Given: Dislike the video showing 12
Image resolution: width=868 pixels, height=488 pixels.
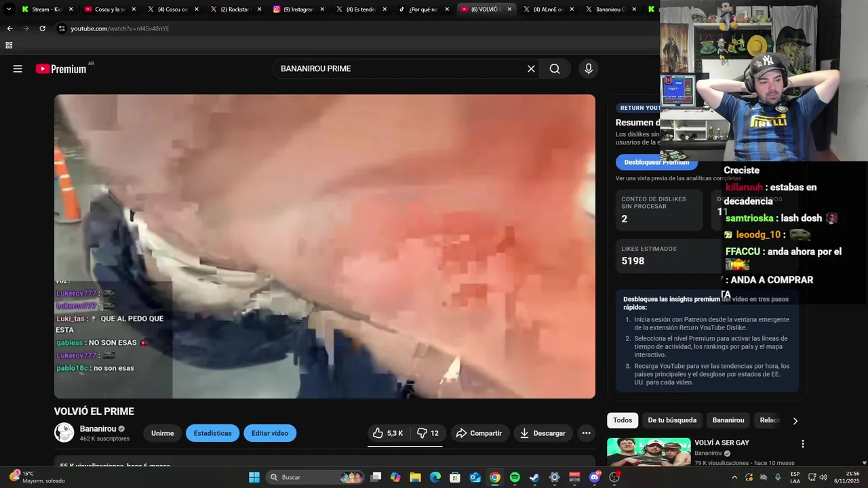Looking at the screenshot, I should pyautogui.click(x=427, y=433).
